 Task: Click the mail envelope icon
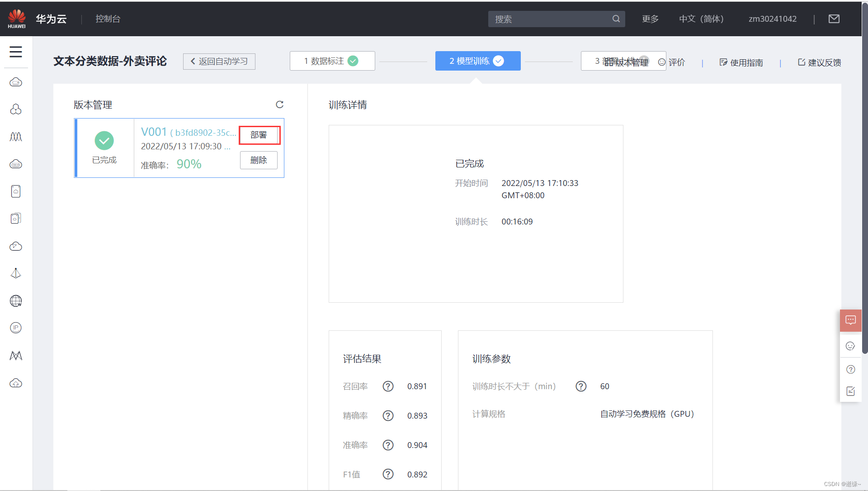(834, 19)
